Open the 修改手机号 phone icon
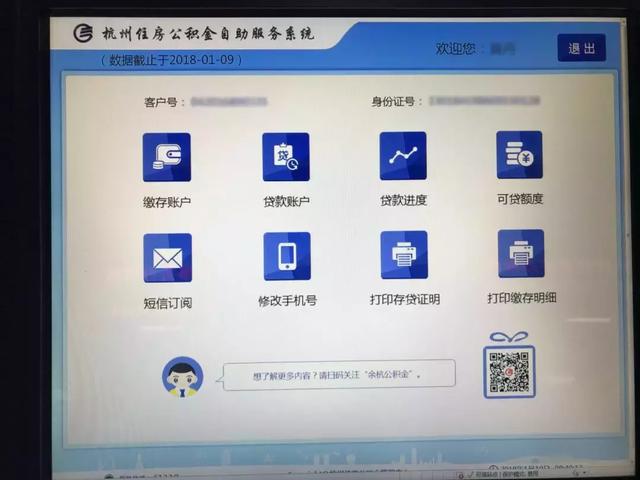Viewport: 640px width, 480px height. 287,256
